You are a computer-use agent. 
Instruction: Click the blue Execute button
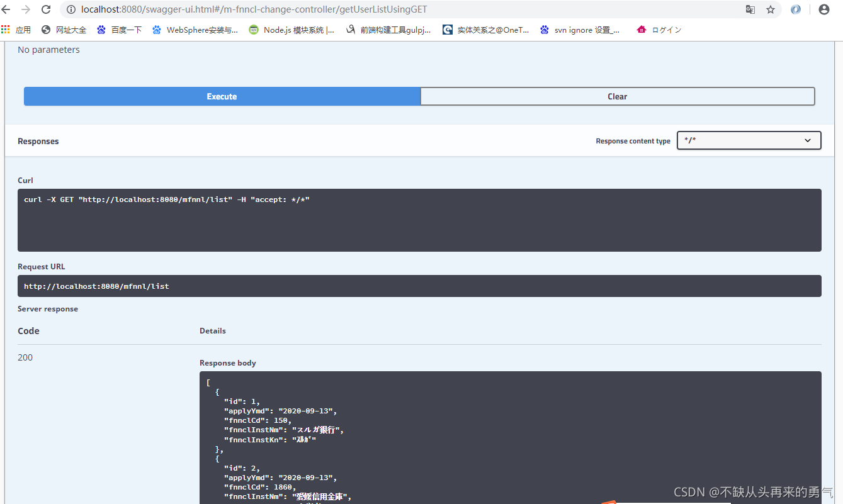pyautogui.click(x=222, y=96)
